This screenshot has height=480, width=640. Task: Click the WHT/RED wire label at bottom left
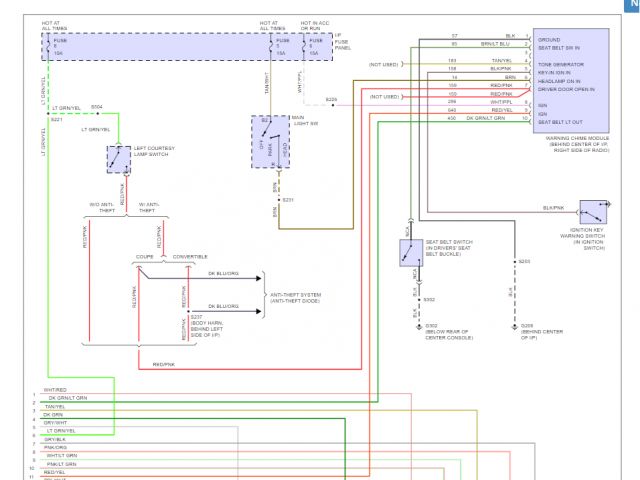(55, 390)
